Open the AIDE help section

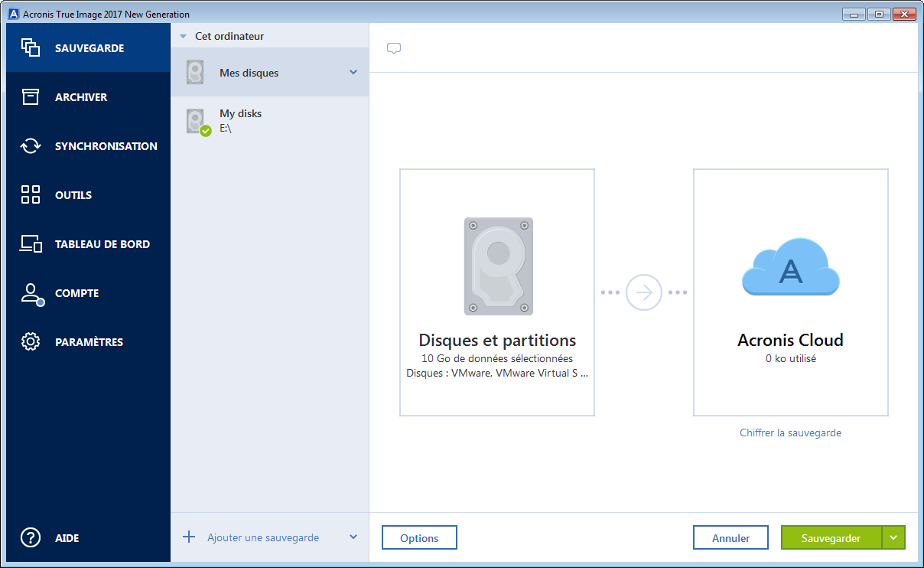[x=67, y=538]
